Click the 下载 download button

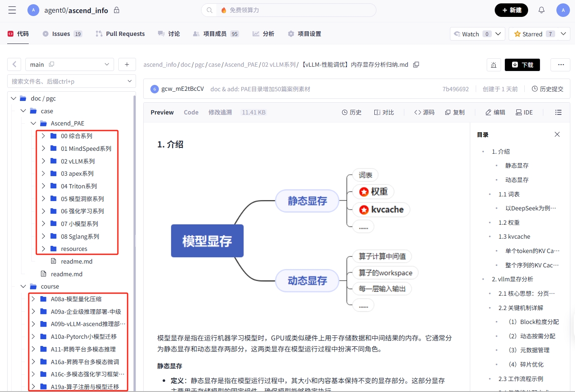pyautogui.click(x=522, y=65)
